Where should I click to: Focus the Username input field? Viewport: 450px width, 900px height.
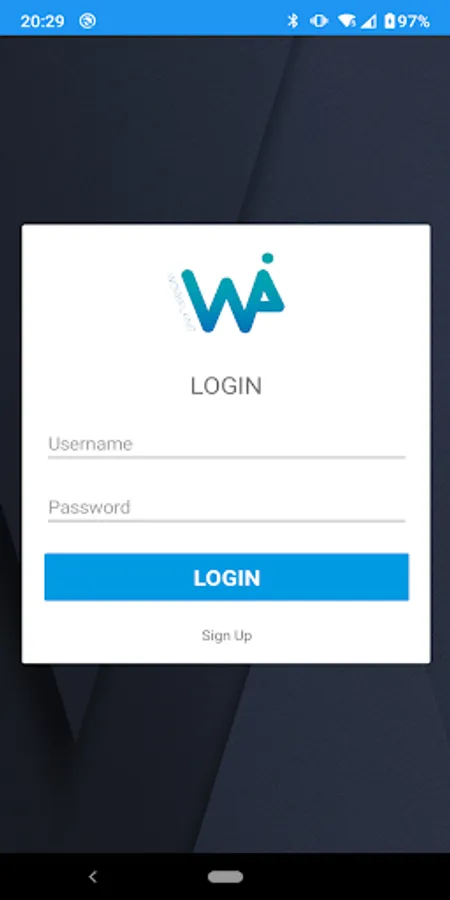(x=227, y=445)
